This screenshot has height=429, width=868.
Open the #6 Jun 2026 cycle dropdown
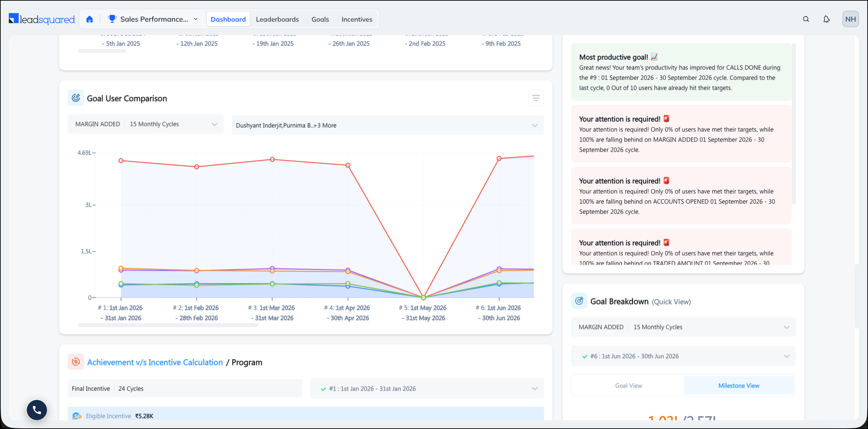point(683,356)
